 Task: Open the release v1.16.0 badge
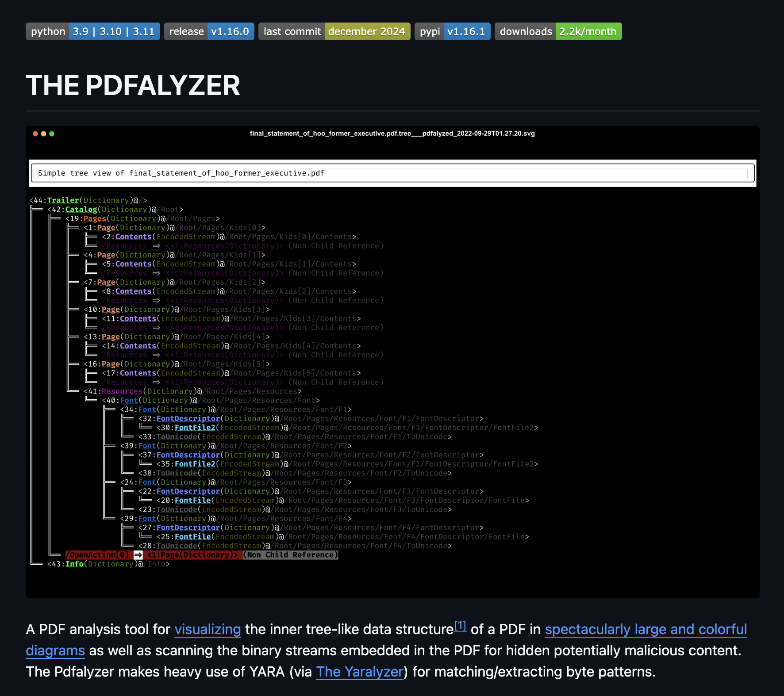click(209, 31)
